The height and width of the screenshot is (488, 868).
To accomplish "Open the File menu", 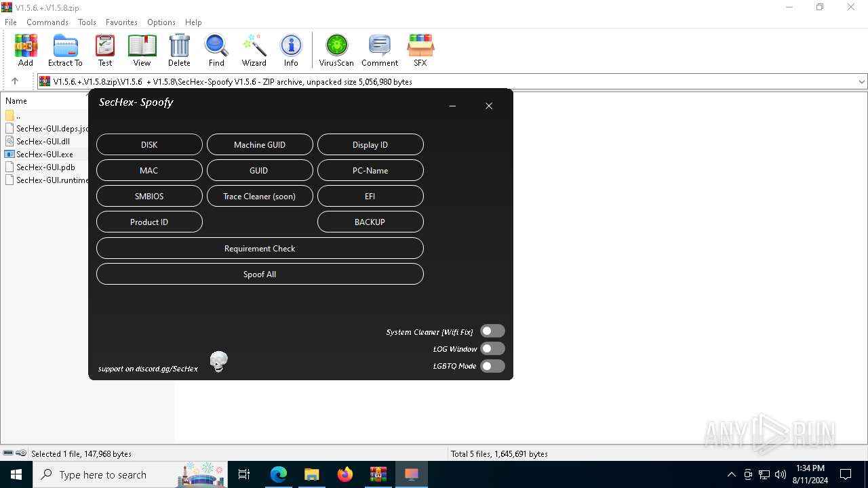I will [x=11, y=22].
